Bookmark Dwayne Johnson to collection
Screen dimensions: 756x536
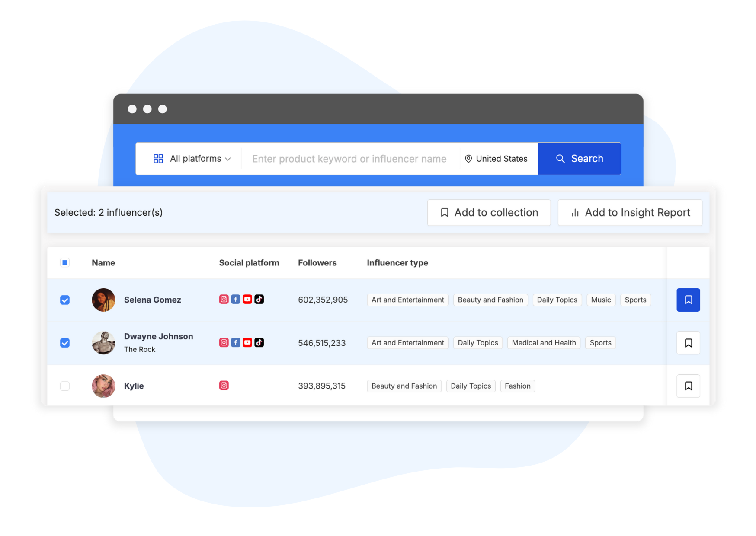(688, 343)
